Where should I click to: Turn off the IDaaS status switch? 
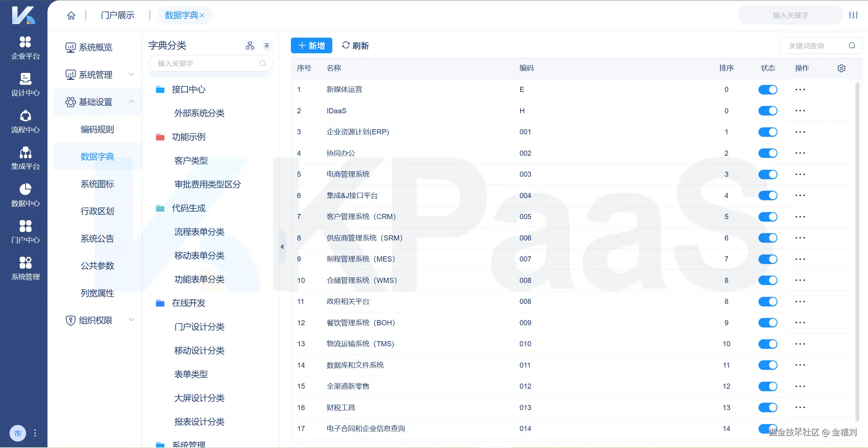[x=768, y=111]
